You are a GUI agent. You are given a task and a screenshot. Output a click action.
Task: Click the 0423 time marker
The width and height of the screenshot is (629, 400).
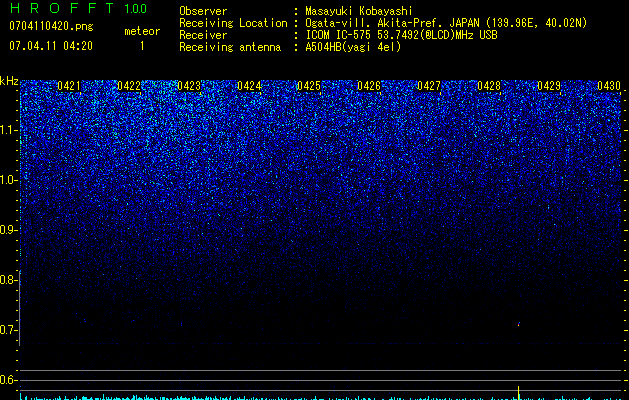tap(189, 86)
